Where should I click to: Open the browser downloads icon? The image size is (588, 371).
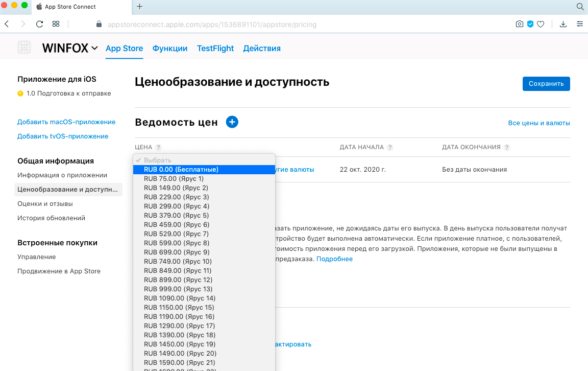(563, 24)
